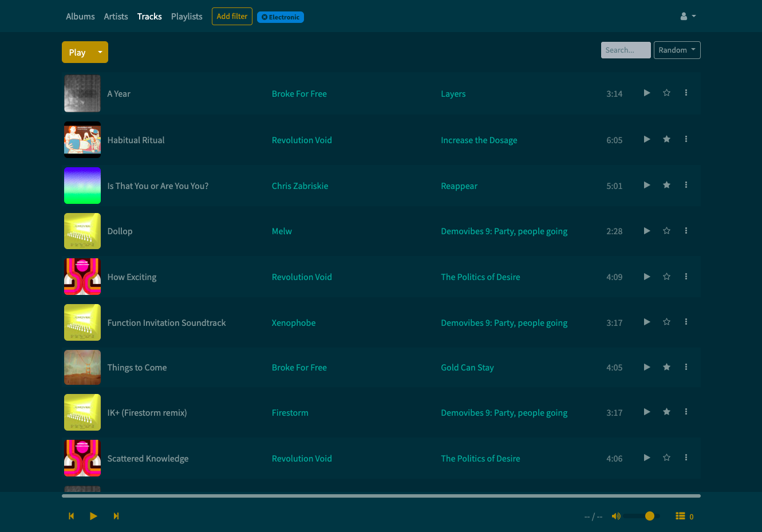Screen dimensions: 762x532
Task: Switch to the Albums tab
Action: click(80, 17)
